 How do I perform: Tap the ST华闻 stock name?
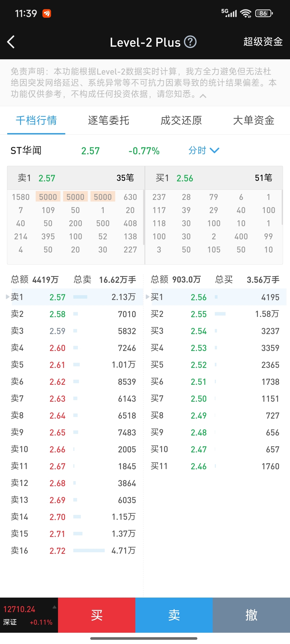[x=26, y=151]
